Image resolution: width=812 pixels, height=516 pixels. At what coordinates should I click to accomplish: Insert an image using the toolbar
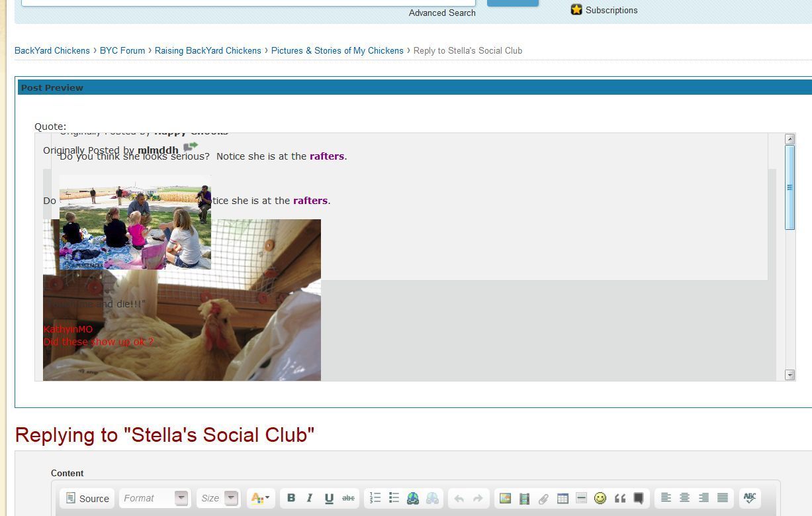[x=505, y=498]
